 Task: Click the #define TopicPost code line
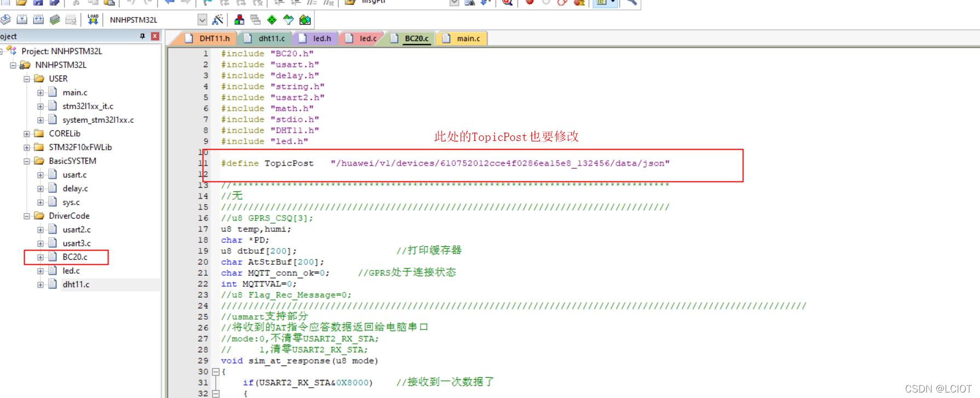coord(445,163)
